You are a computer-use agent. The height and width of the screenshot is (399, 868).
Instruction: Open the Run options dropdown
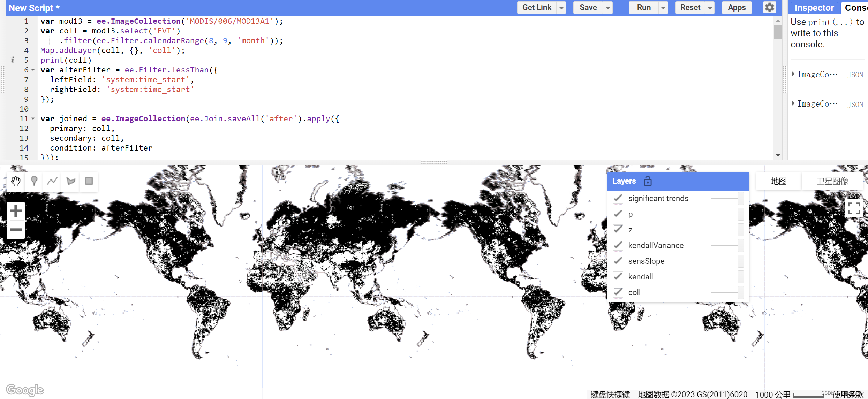tap(663, 7)
